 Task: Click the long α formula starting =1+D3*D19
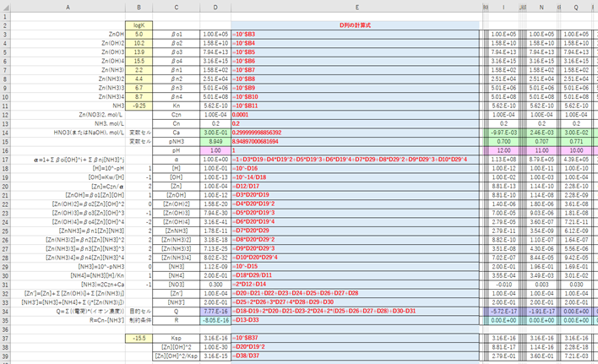pos(355,160)
